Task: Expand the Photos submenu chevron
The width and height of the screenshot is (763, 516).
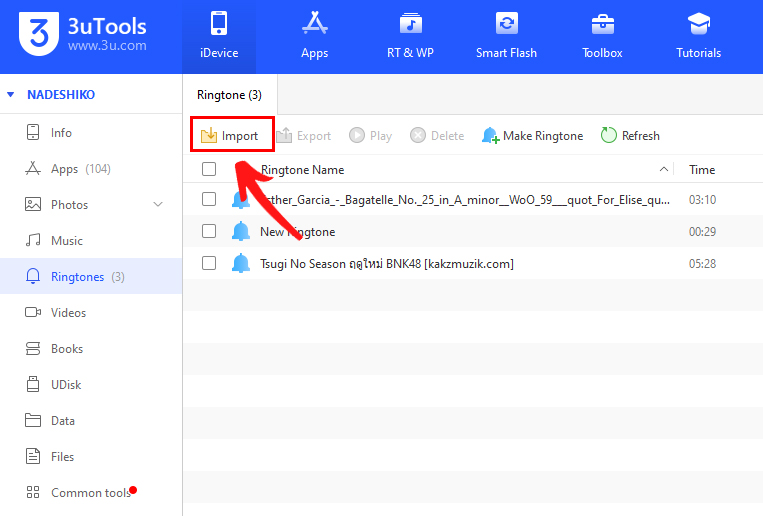Action: (158, 204)
